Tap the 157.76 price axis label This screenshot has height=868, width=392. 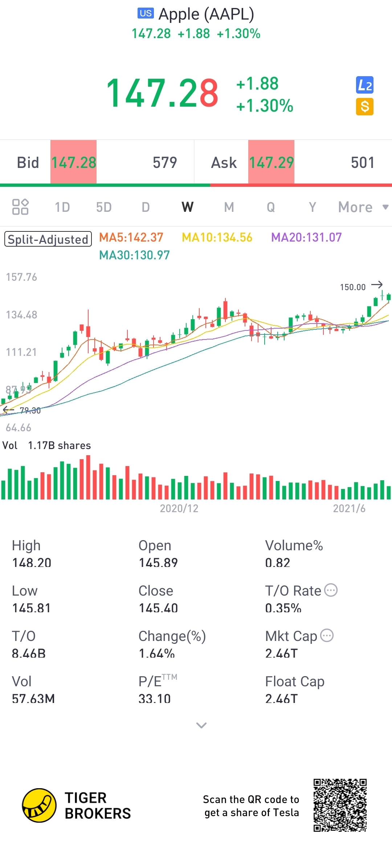tap(21, 277)
